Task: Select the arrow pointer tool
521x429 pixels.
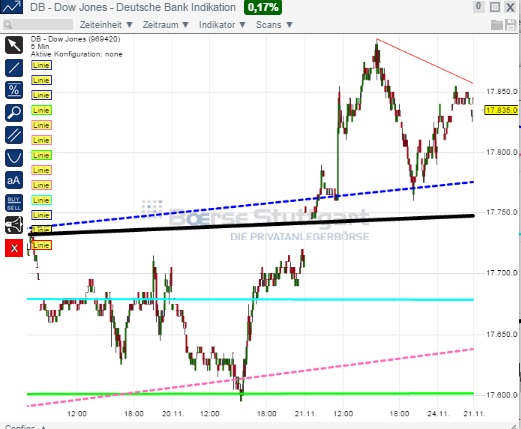Action: click(x=14, y=45)
